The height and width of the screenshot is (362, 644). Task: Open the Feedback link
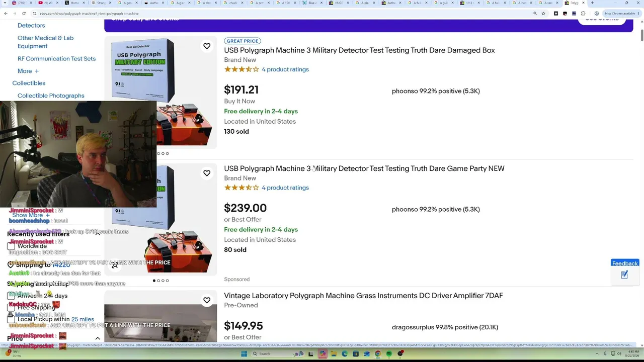point(625,263)
